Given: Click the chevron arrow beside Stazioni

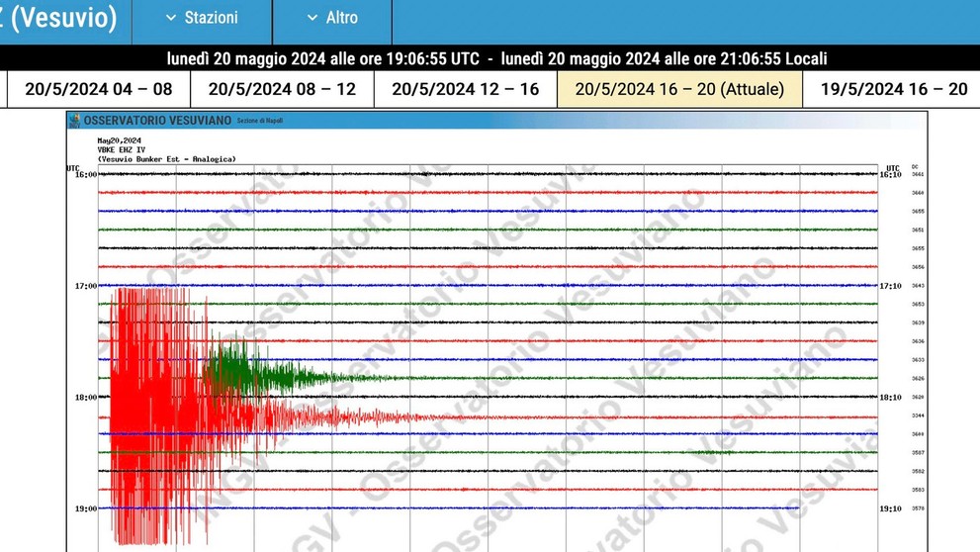Looking at the screenshot, I should pyautogui.click(x=171, y=18).
